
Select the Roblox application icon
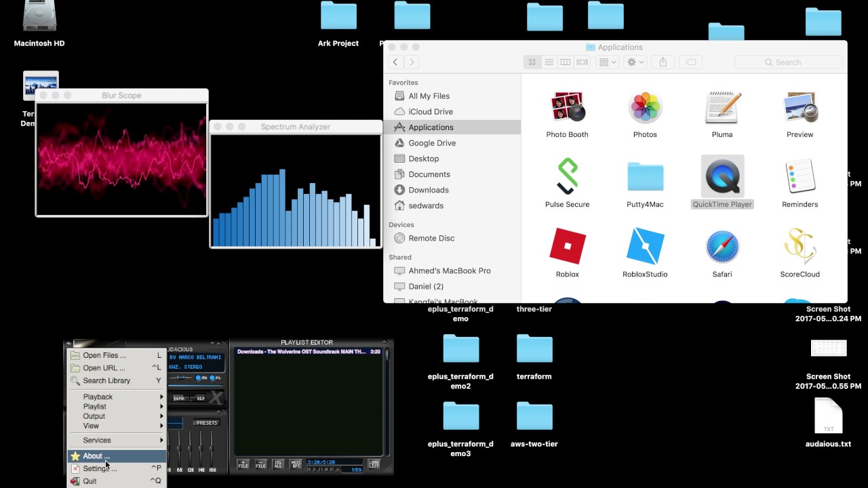pos(568,246)
